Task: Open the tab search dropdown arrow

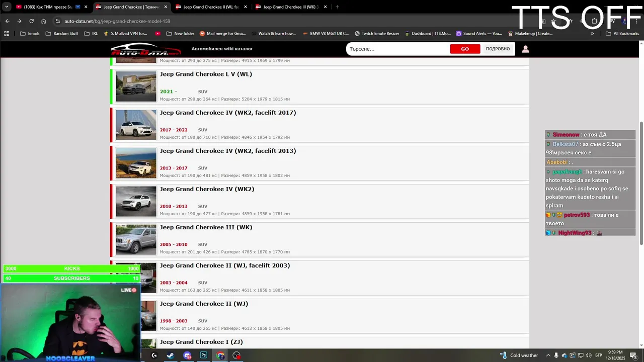Action: click(x=7, y=7)
